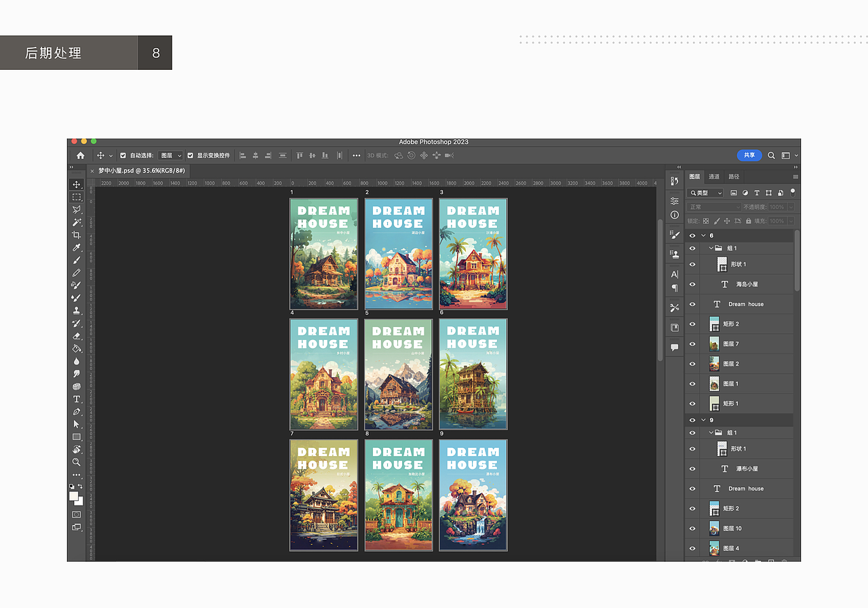Image resolution: width=868 pixels, height=608 pixels.
Task: Click artboard 9 waterfall house poster
Action: (473, 495)
